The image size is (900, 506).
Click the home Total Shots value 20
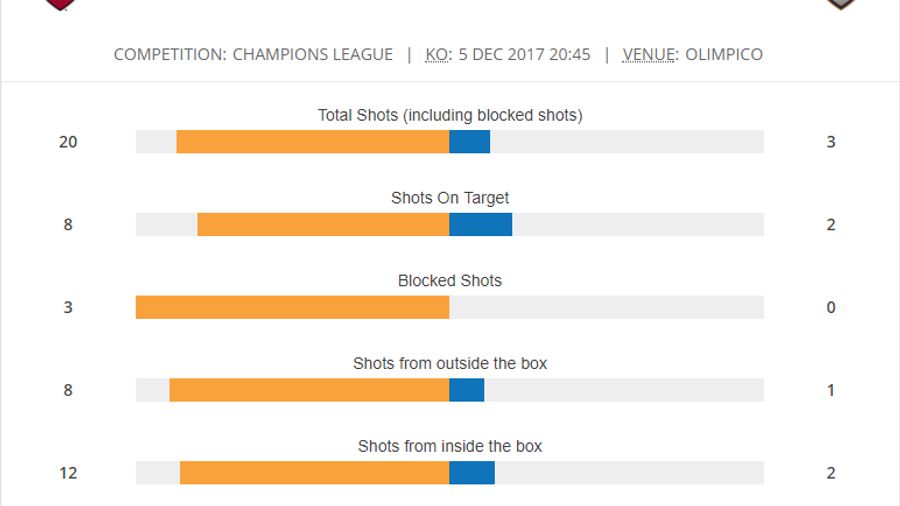(x=68, y=142)
